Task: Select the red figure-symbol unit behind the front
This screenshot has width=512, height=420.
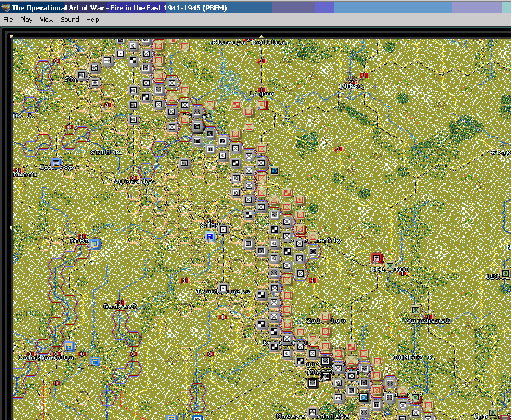Action: [x=300, y=200]
